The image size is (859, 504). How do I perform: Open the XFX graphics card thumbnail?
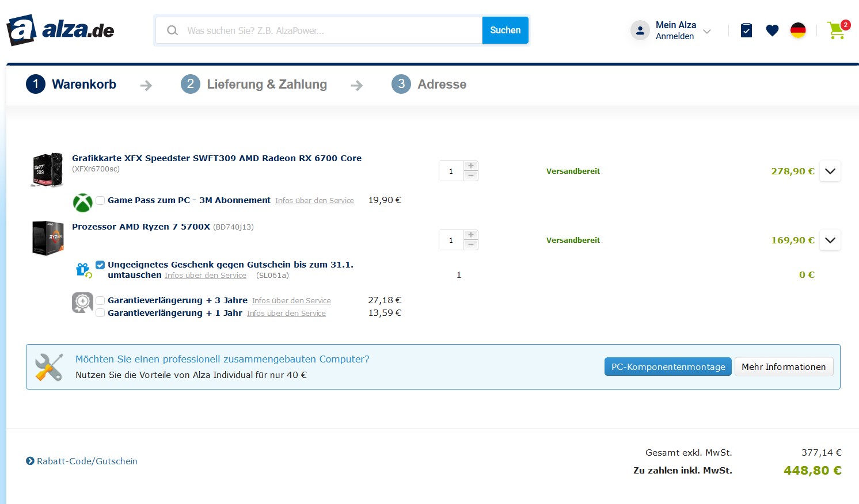click(x=47, y=170)
